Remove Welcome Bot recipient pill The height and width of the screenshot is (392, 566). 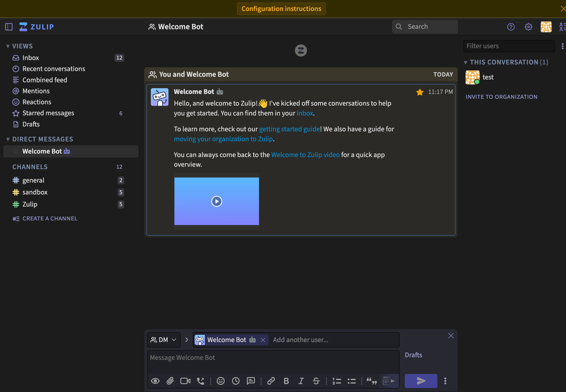coord(263,340)
